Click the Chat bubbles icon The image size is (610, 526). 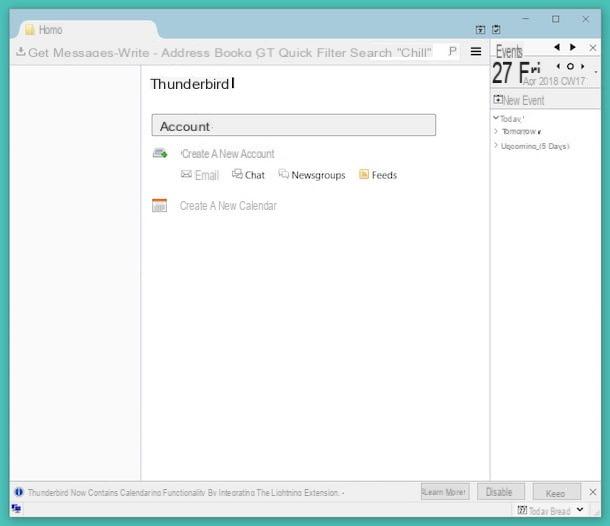pos(237,174)
